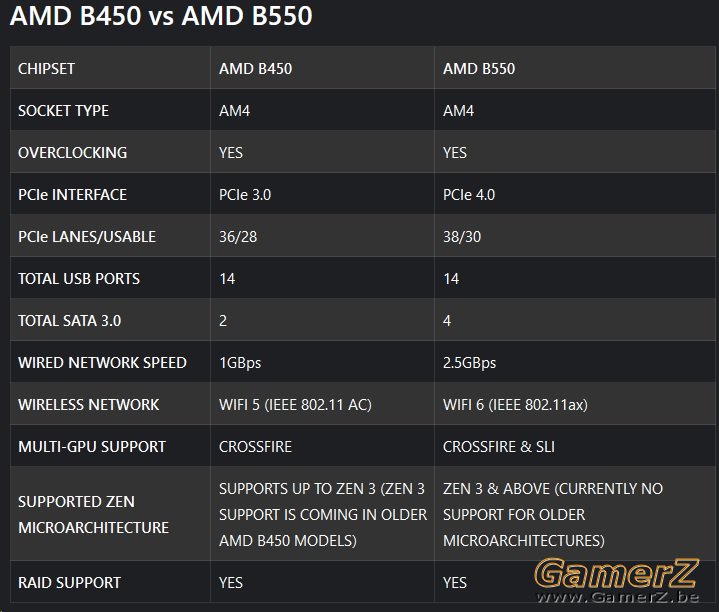Image resolution: width=719 pixels, height=612 pixels.
Task: Click the AMD B450 column header
Action: click(255, 69)
